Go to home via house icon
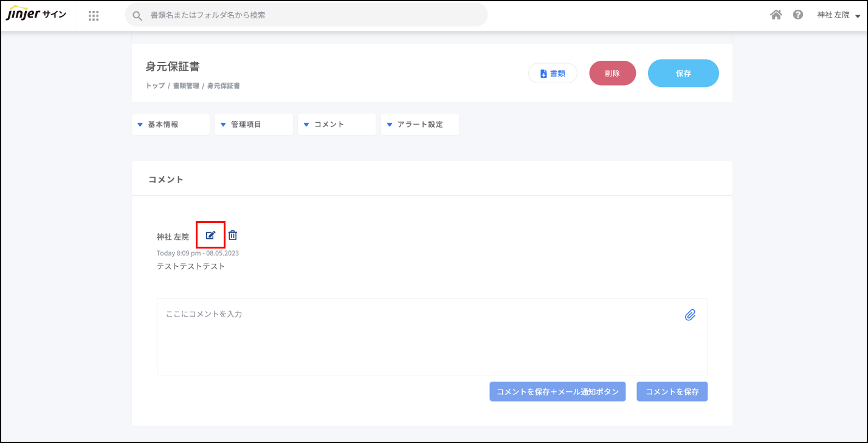 (x=776, y=15)
